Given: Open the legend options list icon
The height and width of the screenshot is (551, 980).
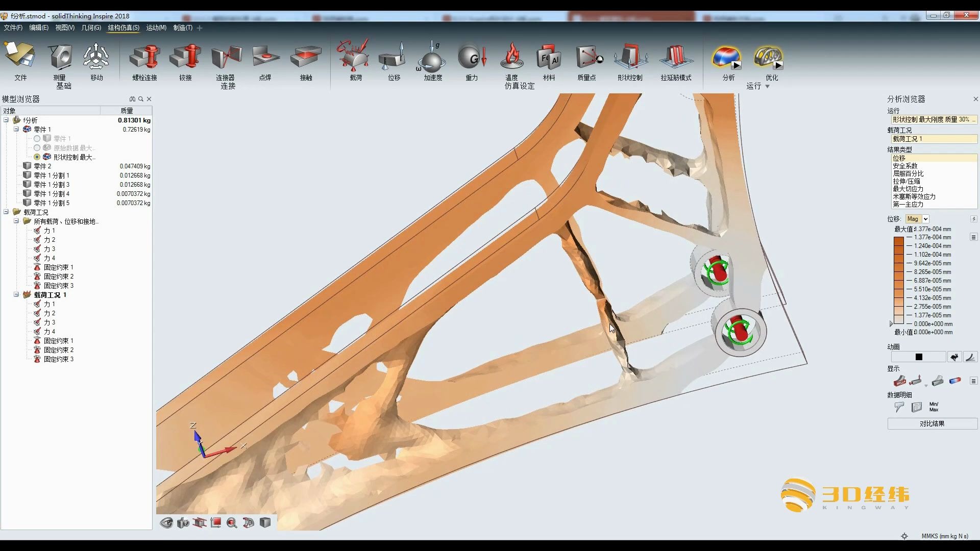Looking at the screenshot, I should tap(973, 237).
